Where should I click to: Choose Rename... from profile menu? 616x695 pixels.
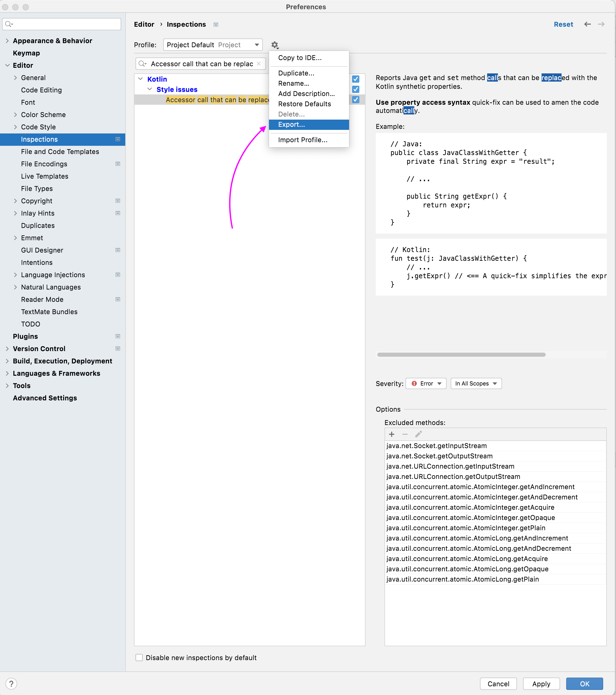coord(309,83)
